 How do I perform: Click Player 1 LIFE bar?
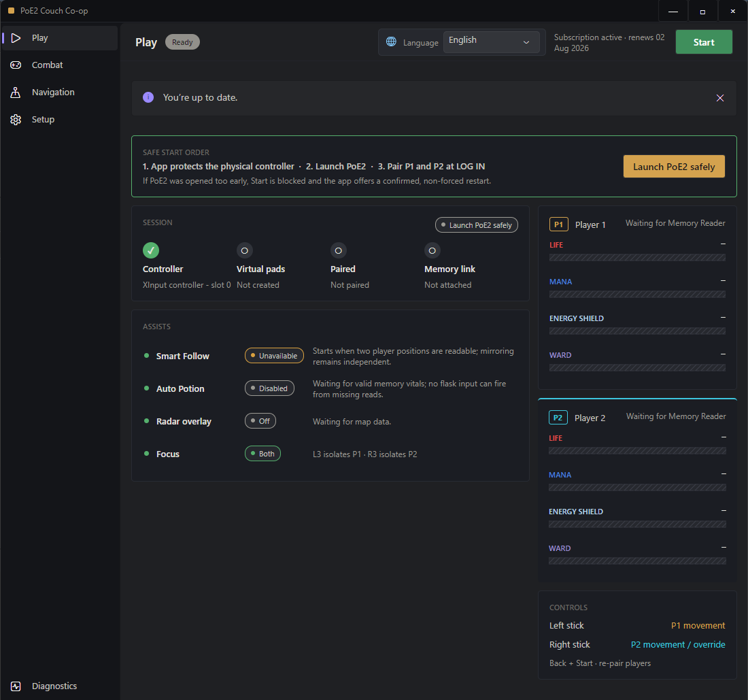click(x=637, y=258)
